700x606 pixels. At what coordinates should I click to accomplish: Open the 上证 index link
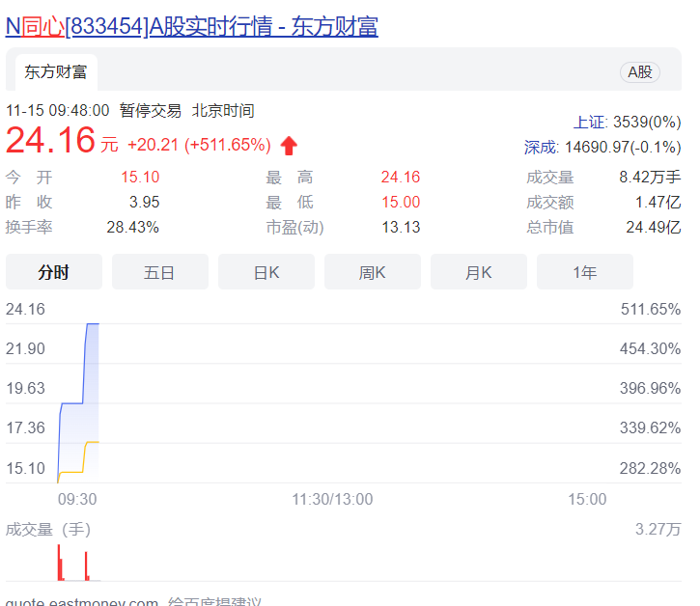coord(590,122)
